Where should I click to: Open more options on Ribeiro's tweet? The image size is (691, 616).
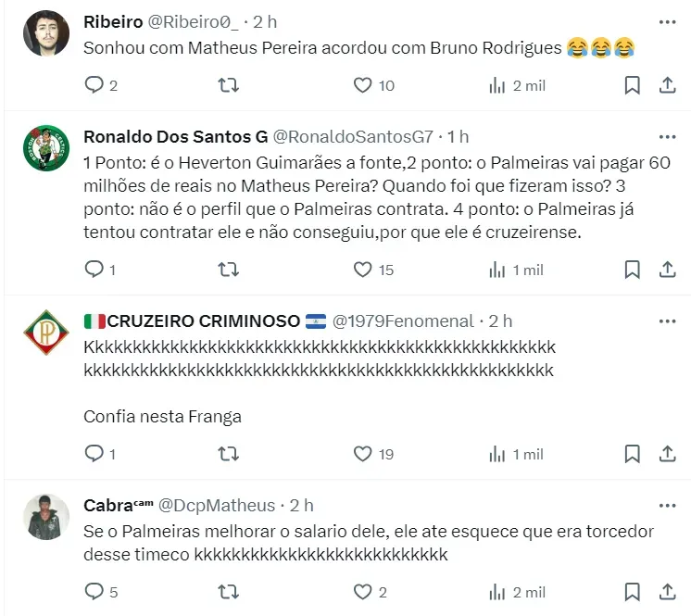point(667,21)
